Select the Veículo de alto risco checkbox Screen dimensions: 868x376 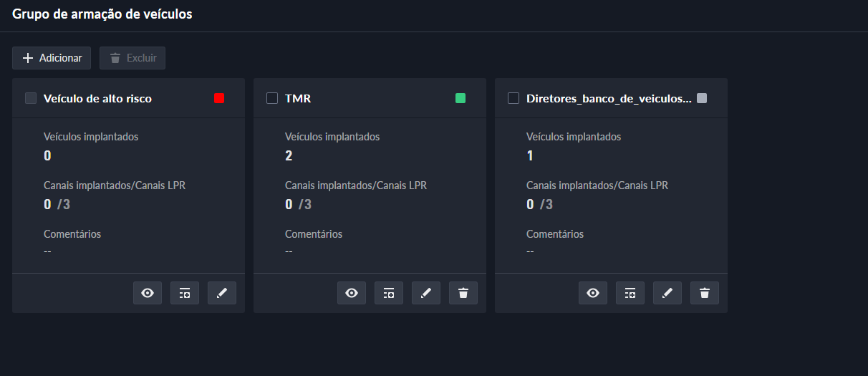(x=31, y=99)
